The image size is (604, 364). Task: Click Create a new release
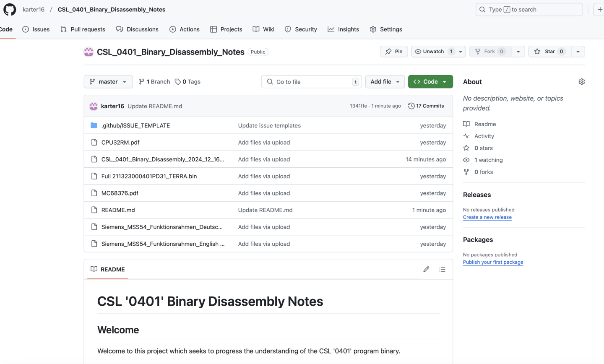coord(487,217)
